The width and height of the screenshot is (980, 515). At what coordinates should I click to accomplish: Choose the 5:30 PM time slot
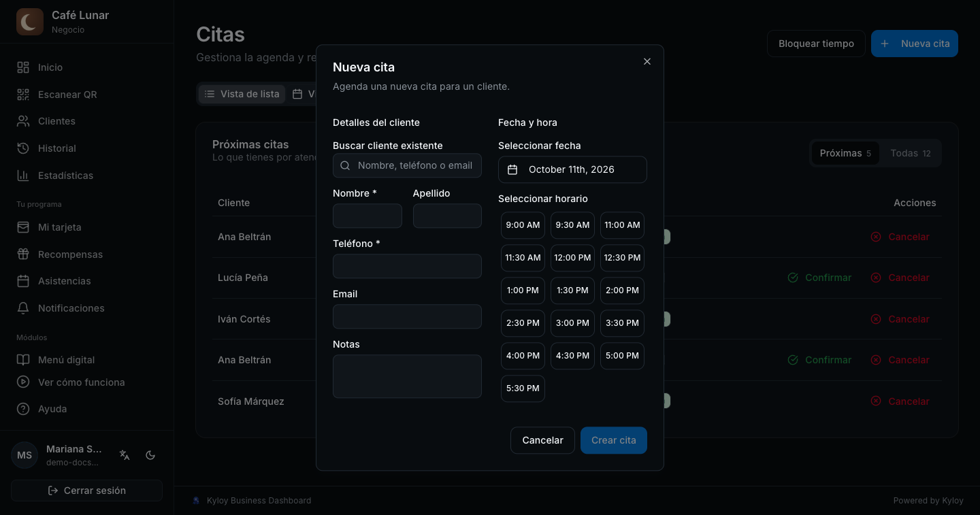523,388
